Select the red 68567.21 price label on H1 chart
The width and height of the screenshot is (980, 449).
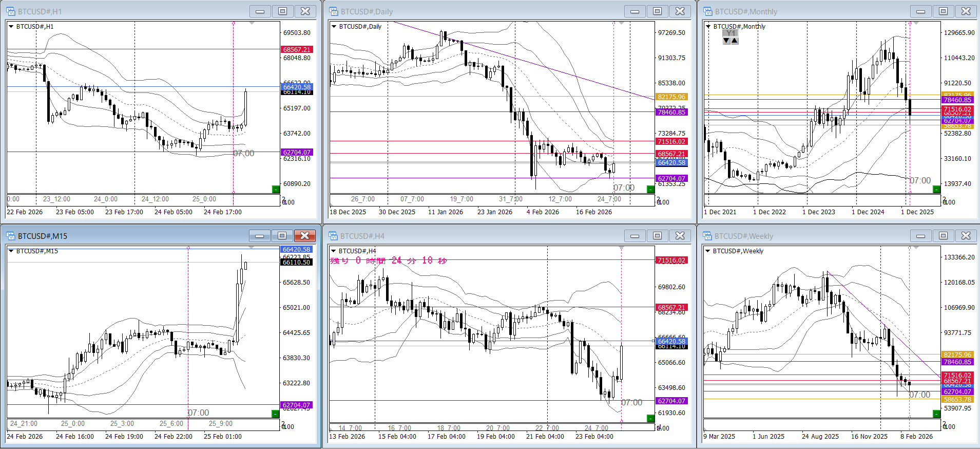[x=297, y=50]
